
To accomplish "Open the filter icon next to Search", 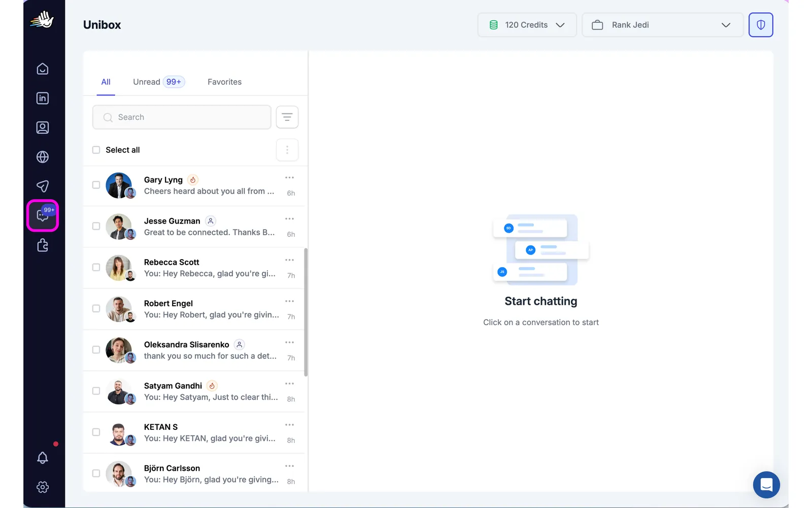I will click(287, 117).
